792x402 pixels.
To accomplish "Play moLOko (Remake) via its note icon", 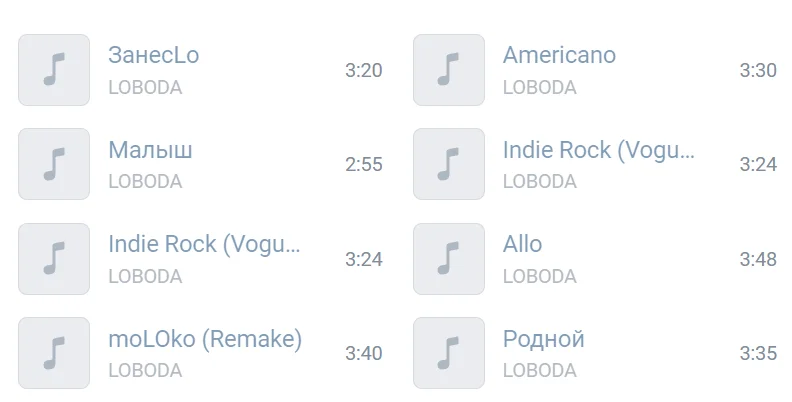I will click(x=54, y=353).
